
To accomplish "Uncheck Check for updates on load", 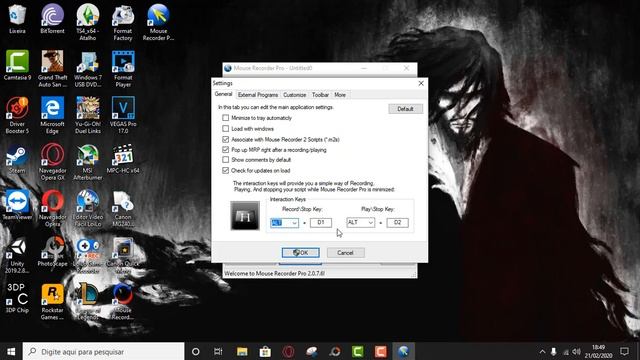I will [225, 171].
